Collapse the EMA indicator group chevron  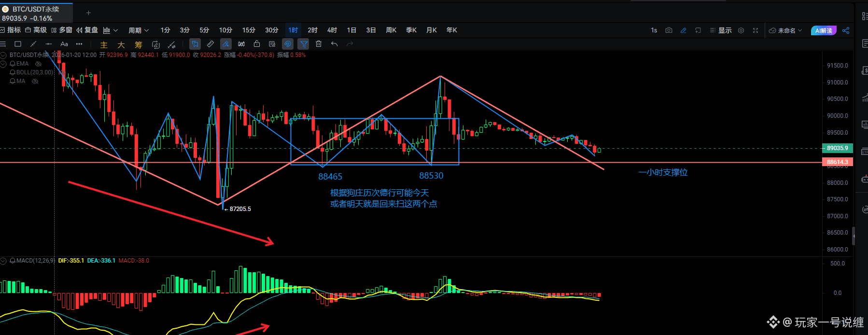[x=3, y=64]
